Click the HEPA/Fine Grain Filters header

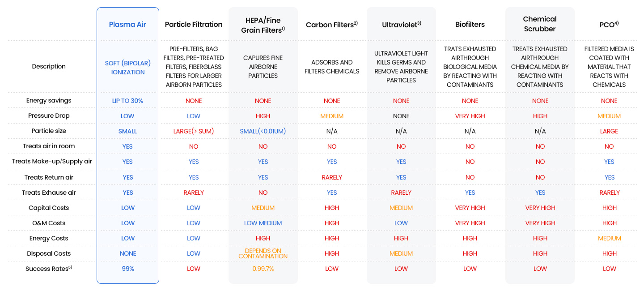click(x=263, y=25)
